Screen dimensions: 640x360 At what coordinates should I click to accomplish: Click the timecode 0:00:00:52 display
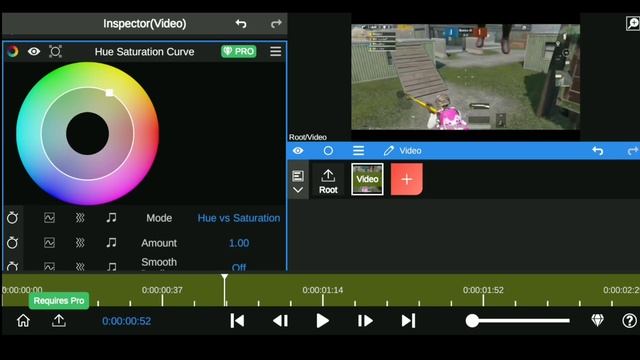coord(127,321)
